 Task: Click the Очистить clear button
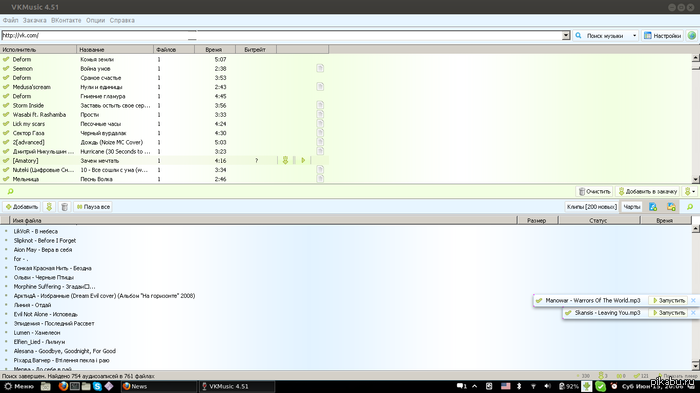594,191
